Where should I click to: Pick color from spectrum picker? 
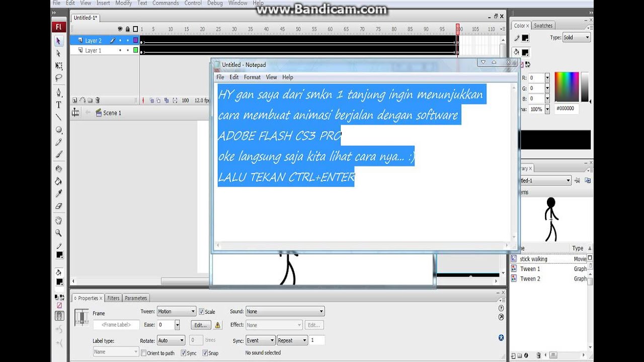(x=567, y=87)
